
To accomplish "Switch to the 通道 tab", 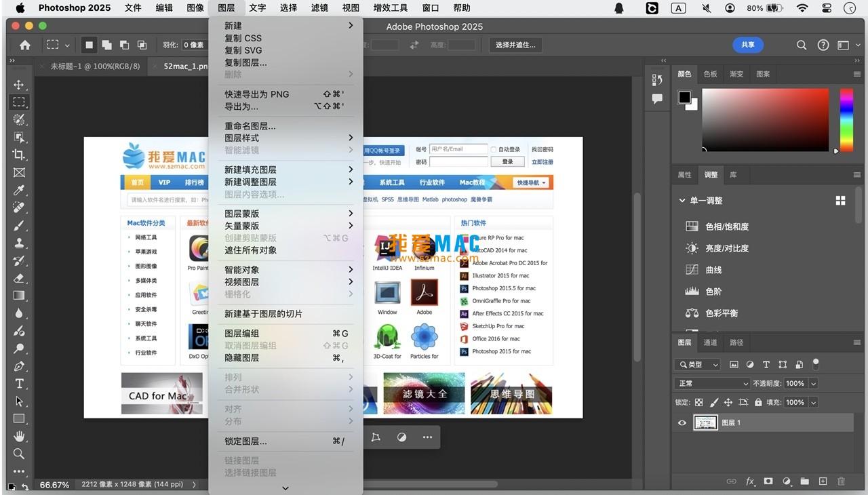I will point(709,342).
